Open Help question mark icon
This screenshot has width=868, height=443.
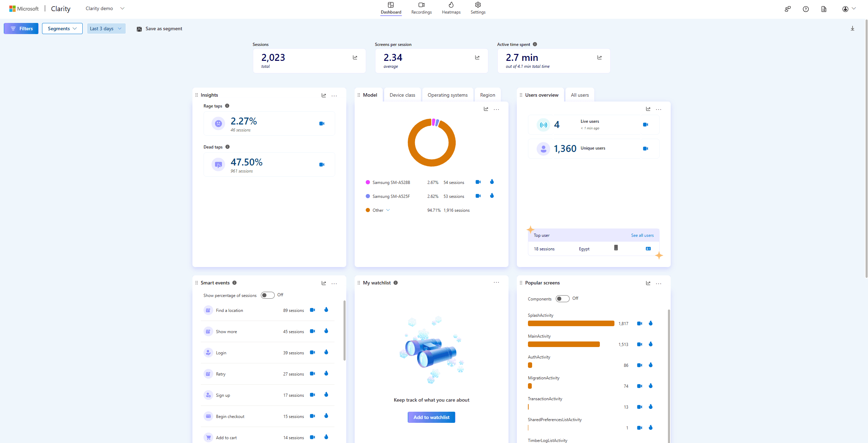tap(805, 9)
